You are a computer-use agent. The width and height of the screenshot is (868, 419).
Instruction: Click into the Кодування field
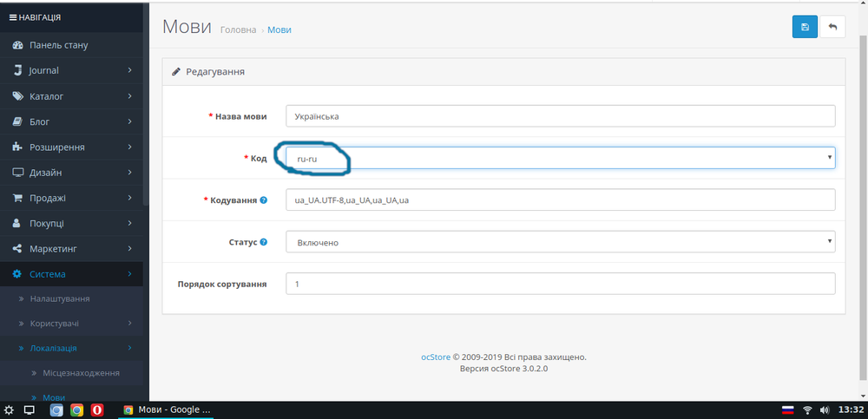(560, 200)
